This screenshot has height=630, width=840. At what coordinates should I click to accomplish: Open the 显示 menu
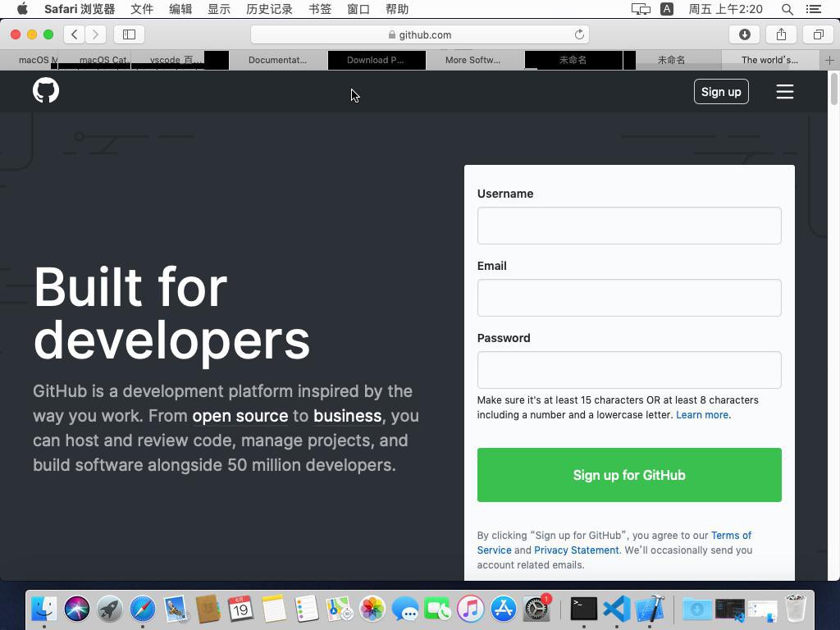click(x=219, y=9)
